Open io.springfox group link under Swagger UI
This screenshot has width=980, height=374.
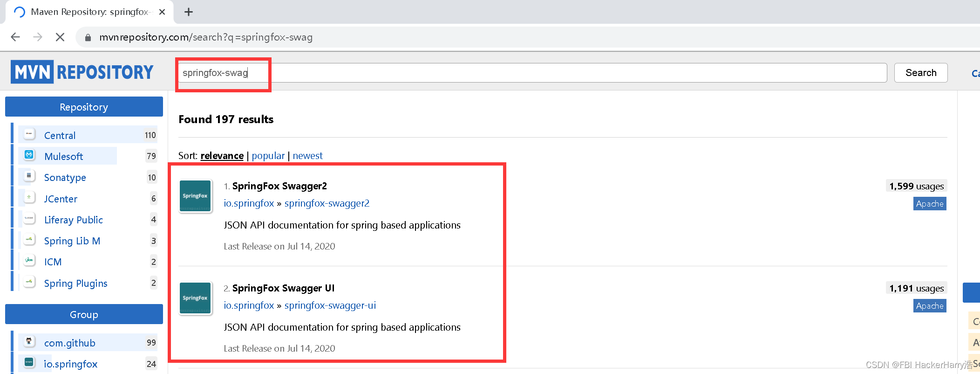249,305
